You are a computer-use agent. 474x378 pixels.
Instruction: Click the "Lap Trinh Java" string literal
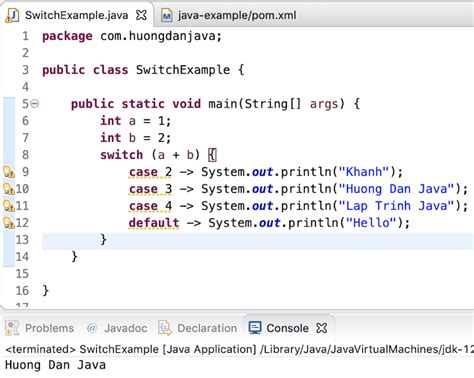point(396,206)
